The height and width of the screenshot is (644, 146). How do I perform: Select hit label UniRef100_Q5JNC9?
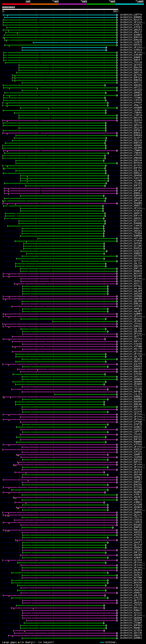coord(131,359)
